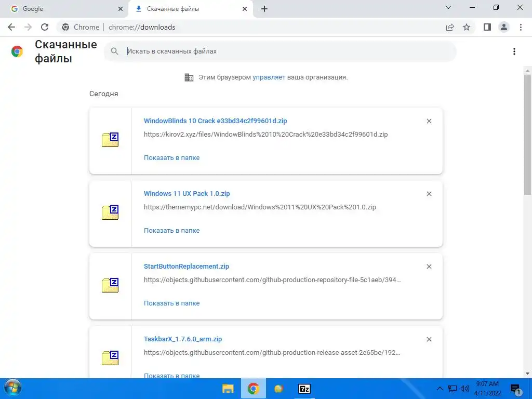532x399 pixels.
Task: Reload the downloads page
Action: (45, 27)
